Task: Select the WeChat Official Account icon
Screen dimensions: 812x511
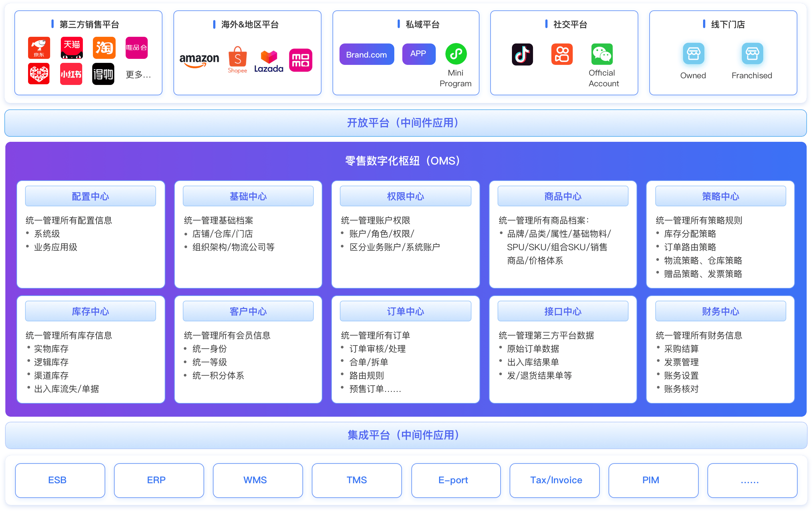Action: (x=603, y=54)
